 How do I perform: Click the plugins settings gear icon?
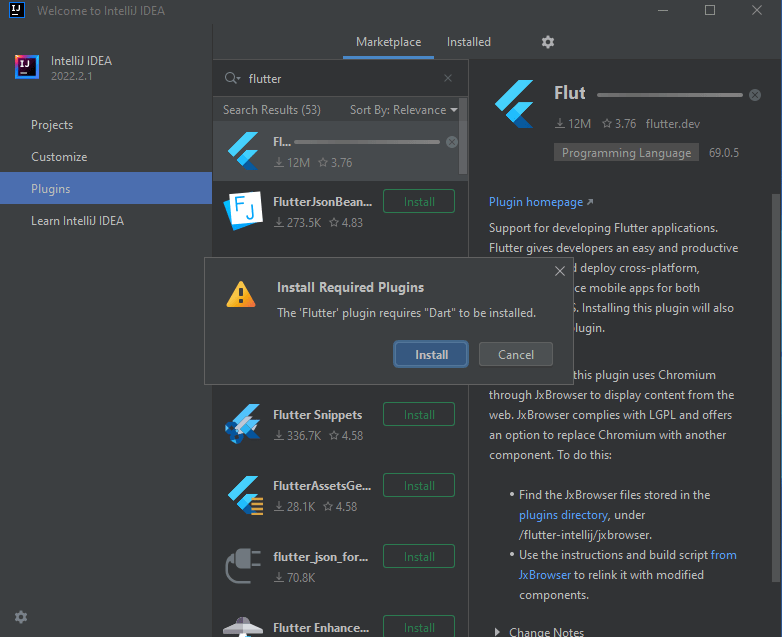click(548, 42)
